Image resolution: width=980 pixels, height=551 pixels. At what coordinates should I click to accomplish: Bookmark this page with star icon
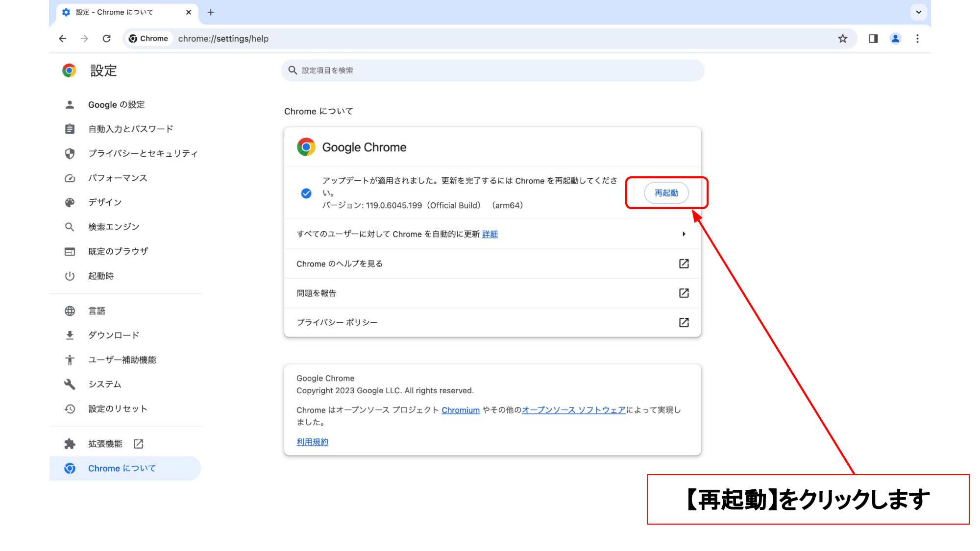[842, 39]
